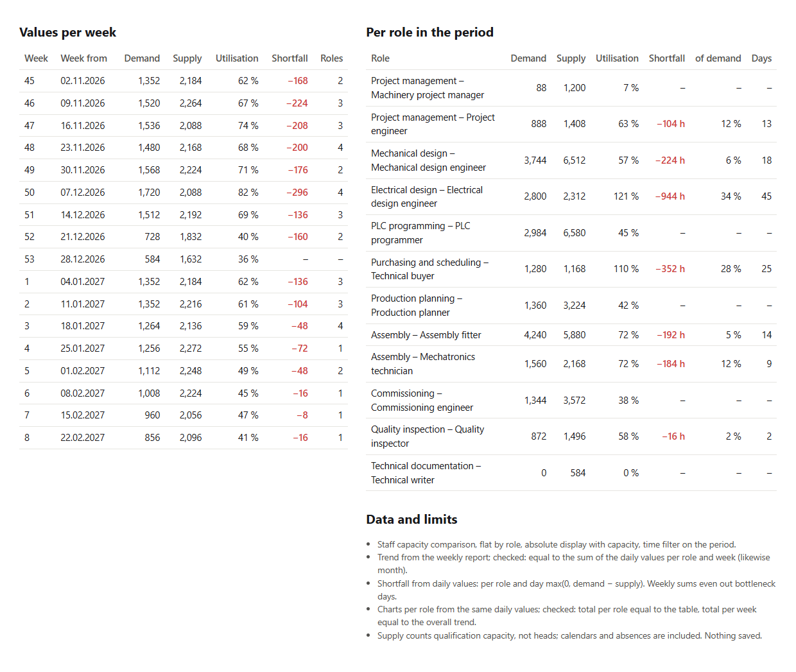
Task: Select role Project management – Project engineer
Action: [x=433, y=124]
